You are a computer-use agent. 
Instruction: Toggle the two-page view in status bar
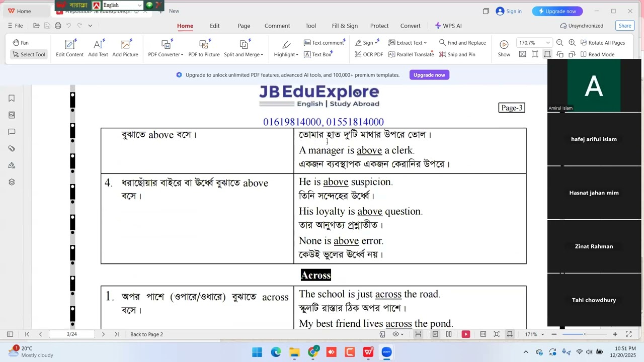tap(449, 334)
